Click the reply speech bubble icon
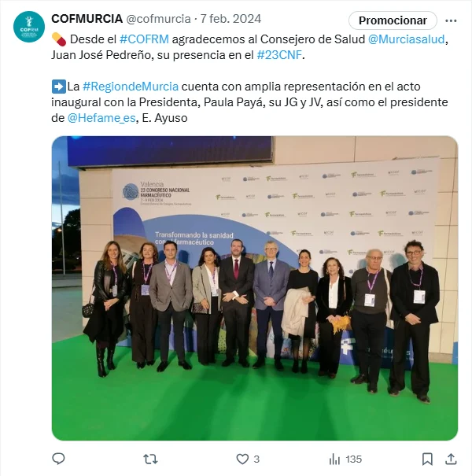The image size is (472, 476). tap(58, 459)
